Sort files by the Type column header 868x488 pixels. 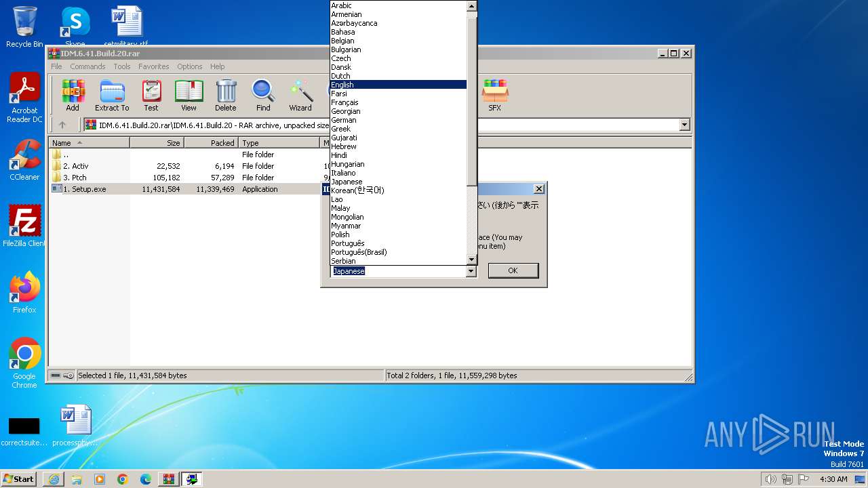279,143
